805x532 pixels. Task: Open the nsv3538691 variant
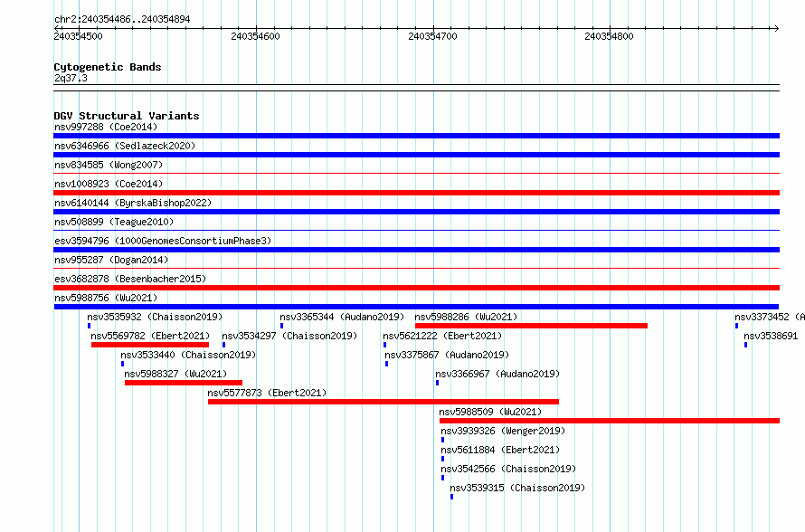[x=772, y=336]
